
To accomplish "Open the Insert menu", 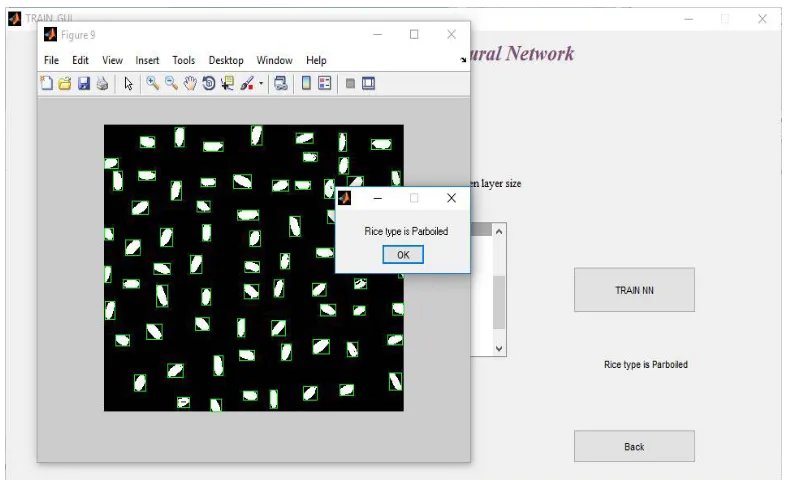I will pos(147,60).
